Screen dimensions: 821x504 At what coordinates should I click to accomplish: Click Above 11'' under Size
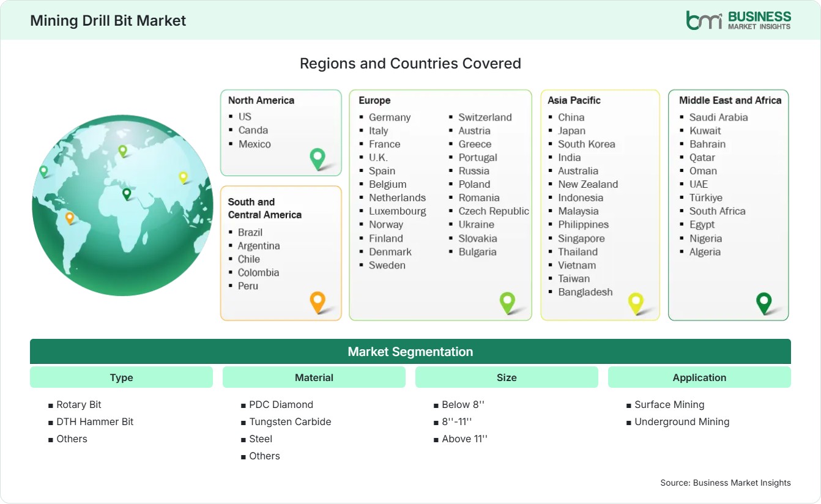point(465,439)
